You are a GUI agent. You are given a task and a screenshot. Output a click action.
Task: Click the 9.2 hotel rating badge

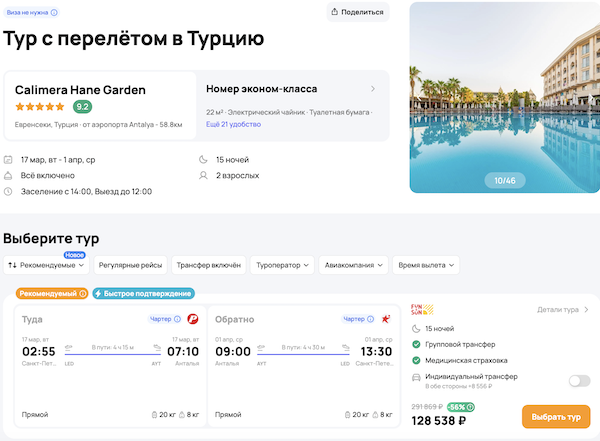tap(83, 107)
